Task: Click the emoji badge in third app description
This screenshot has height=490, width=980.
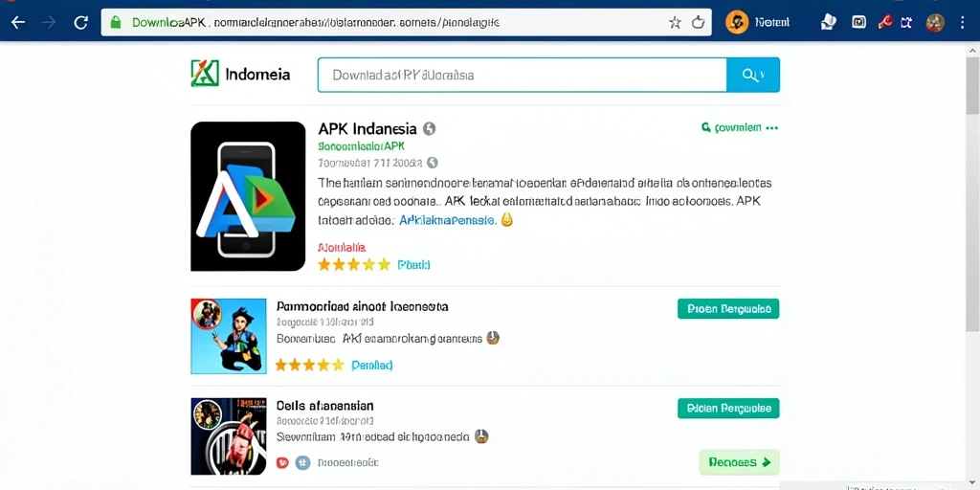Action: coord(480,436)
